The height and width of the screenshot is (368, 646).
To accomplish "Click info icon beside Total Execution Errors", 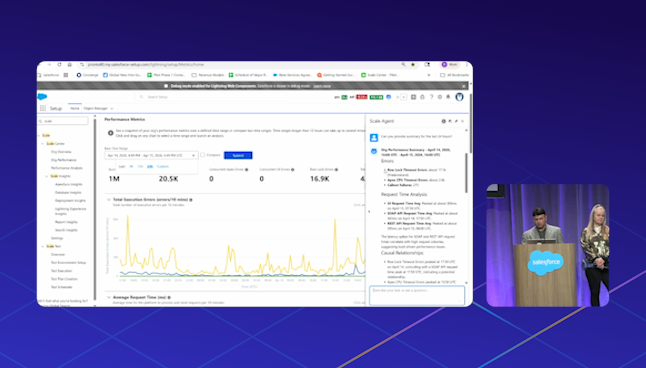I will [x=191, y=199].
